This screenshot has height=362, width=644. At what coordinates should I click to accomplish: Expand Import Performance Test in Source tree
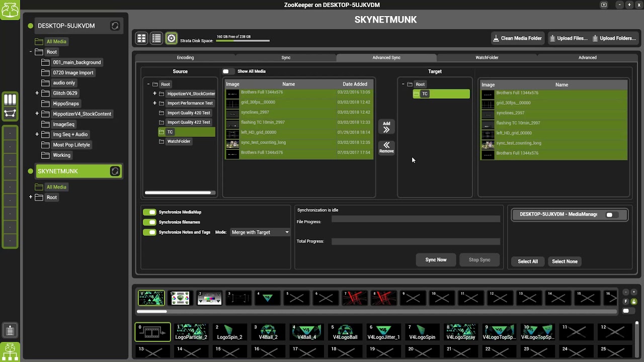[154, 103]
